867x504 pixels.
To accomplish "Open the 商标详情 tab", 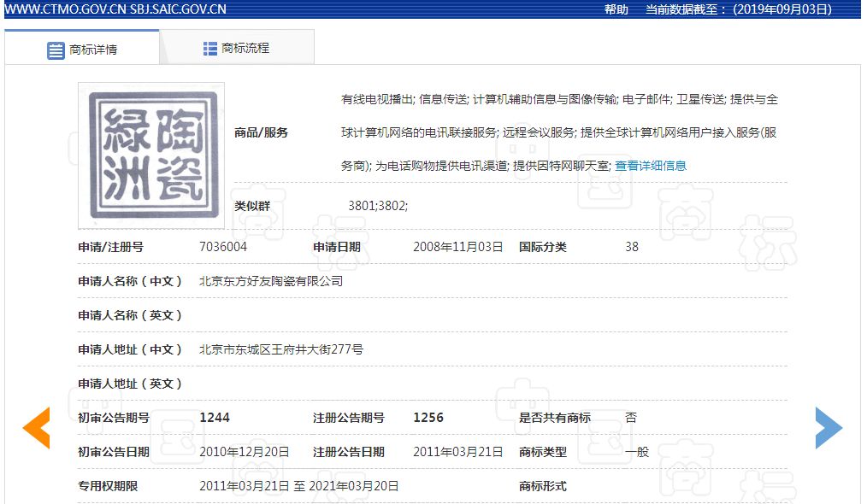I will 82,48.
